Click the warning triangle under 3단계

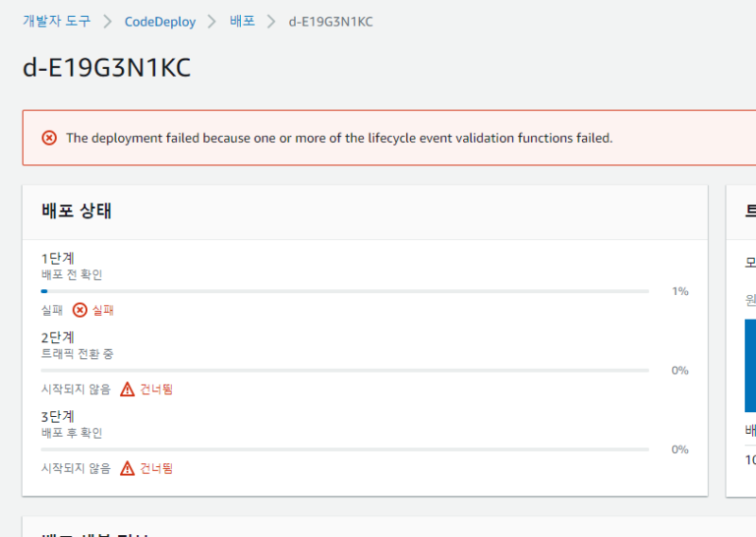pos(128,468)
